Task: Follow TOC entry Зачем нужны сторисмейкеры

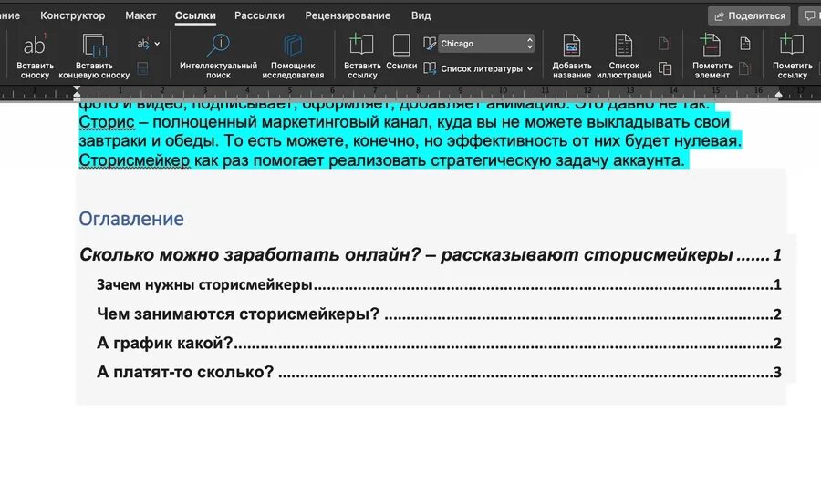Action: coord(439,284)
